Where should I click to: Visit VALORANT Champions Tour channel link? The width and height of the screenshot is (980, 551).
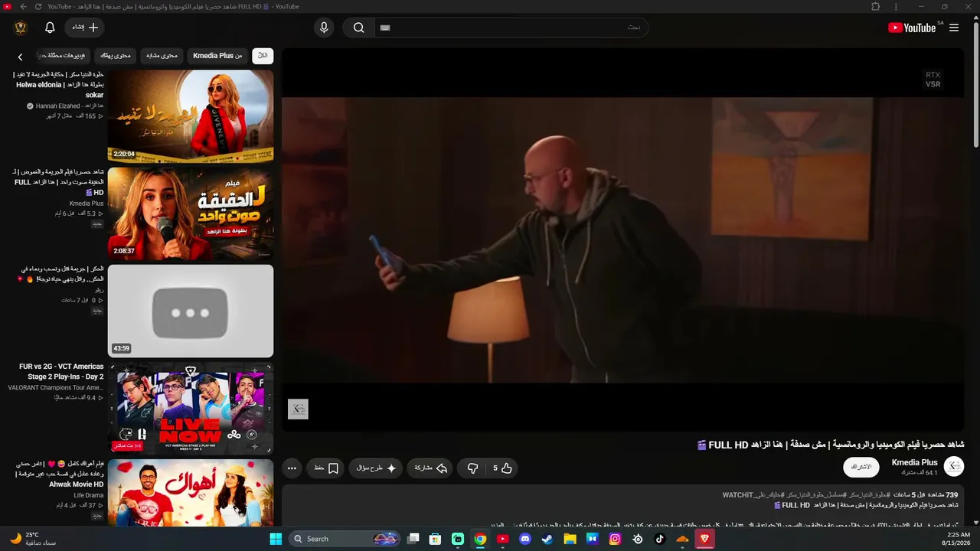[x=56, y=388]
